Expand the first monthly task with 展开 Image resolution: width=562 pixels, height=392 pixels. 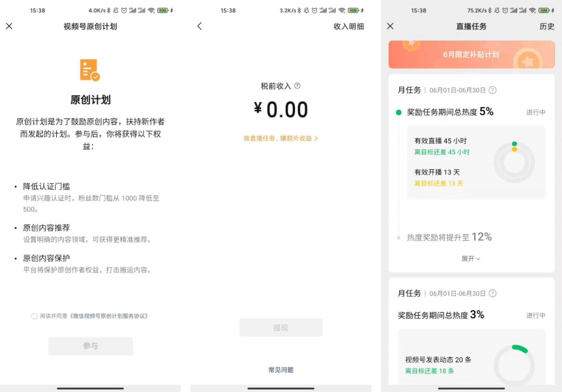[470, 259]
